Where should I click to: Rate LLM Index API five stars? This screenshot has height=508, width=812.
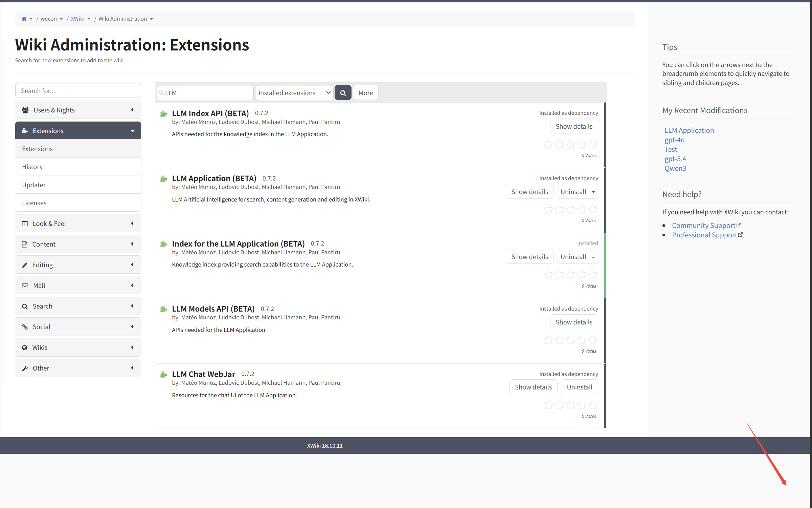pos(592,144)
